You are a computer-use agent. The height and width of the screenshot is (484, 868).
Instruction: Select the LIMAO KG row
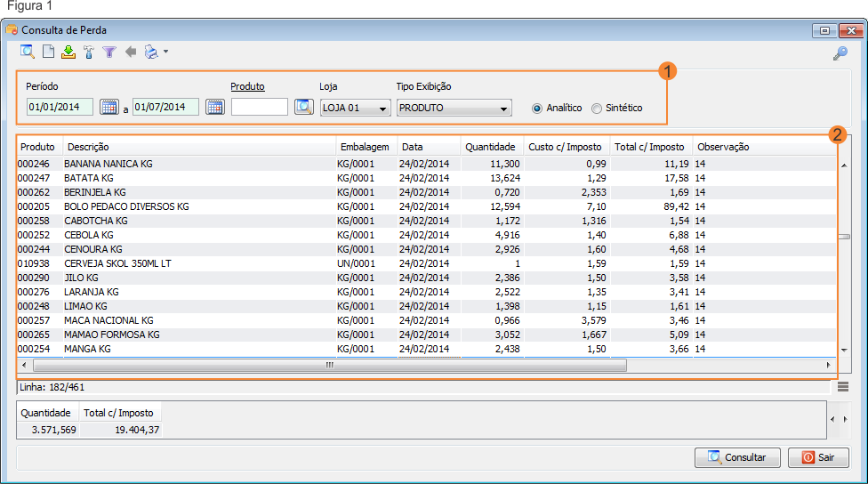(x=426, y=306)
